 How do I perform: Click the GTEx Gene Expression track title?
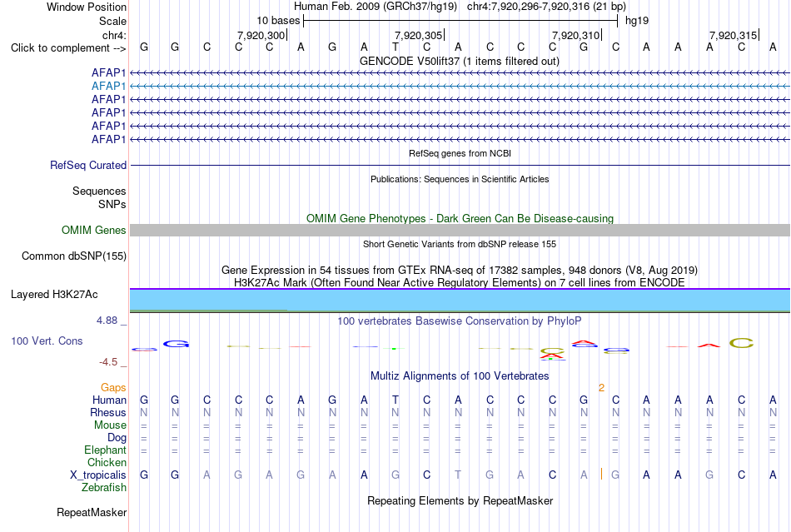tap(460, 271)
